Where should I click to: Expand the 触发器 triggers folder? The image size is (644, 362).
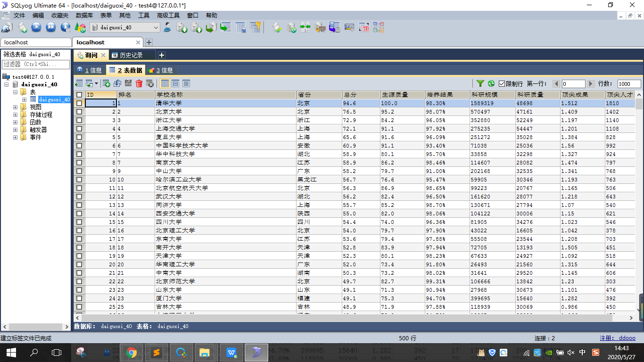tap(15, 130)
